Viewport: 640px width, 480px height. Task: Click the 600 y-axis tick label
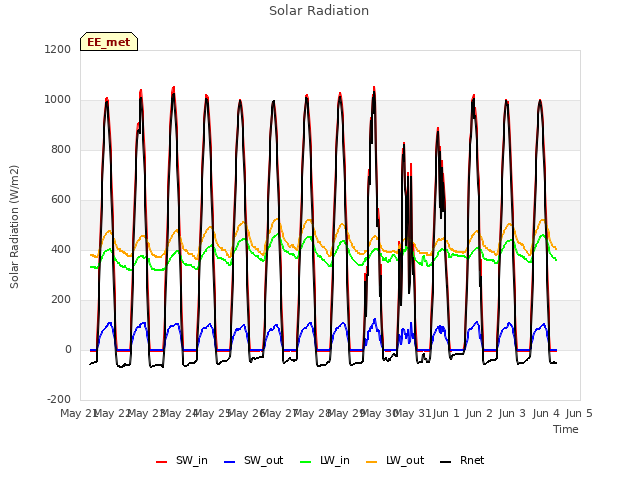click(x=60, y=200)
